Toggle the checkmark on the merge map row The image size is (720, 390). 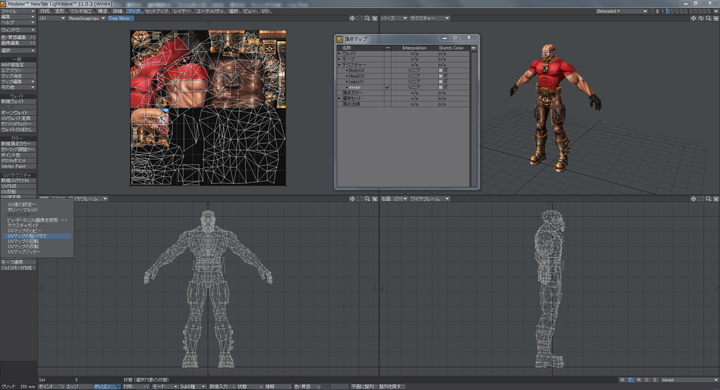click(388, 87)
